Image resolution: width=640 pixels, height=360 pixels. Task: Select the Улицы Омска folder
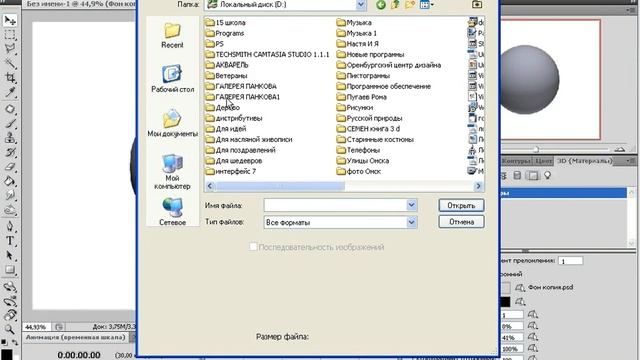[363, 160]
